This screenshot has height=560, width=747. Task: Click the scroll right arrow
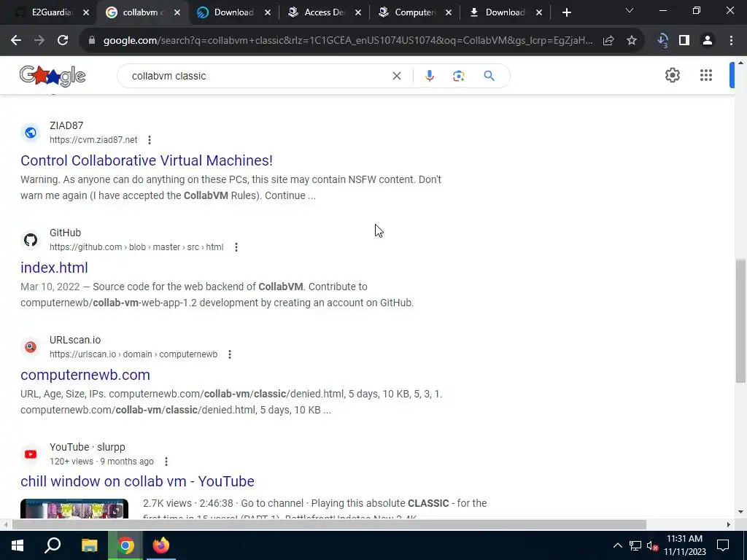click(729, 525)
